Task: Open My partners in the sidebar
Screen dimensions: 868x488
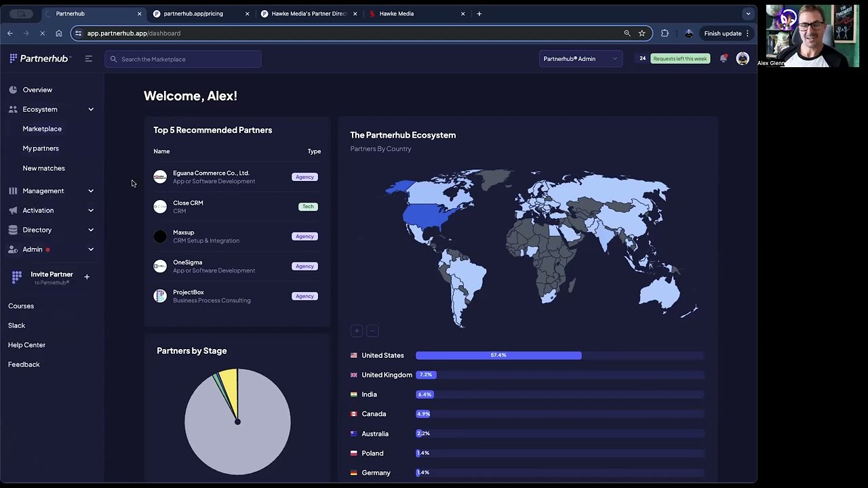Action: pos(41,148)
